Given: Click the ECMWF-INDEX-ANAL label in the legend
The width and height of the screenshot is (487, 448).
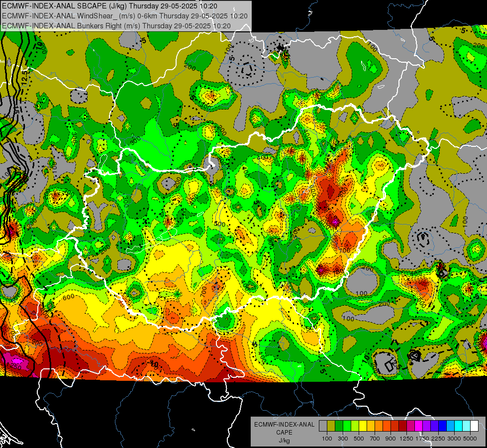Looking at the screenshot, I should point(284,425).
